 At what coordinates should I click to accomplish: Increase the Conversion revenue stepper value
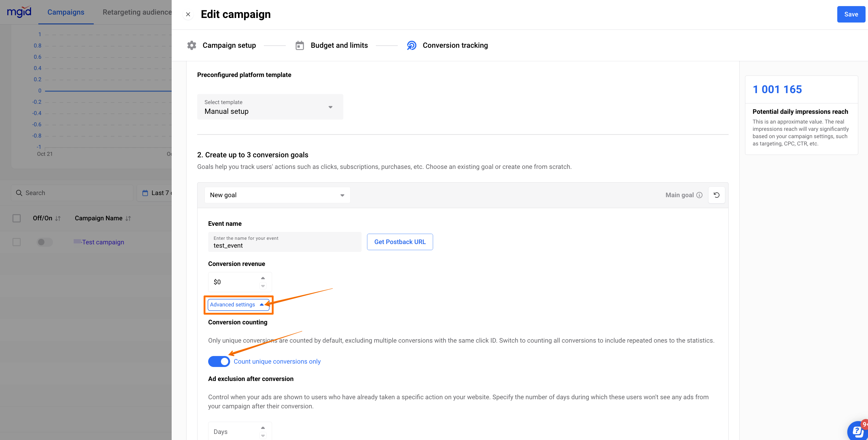pyautogui.click(x=263, y=278)
